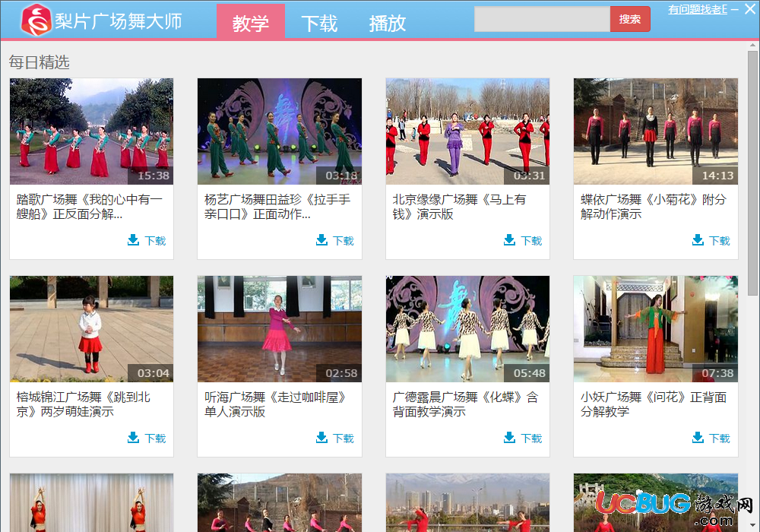The image size is (760, 532).
Task: Click title 杨艺广场舞田益珍《拉手手亲口口》正面动作
Action: tap(277, 207)
